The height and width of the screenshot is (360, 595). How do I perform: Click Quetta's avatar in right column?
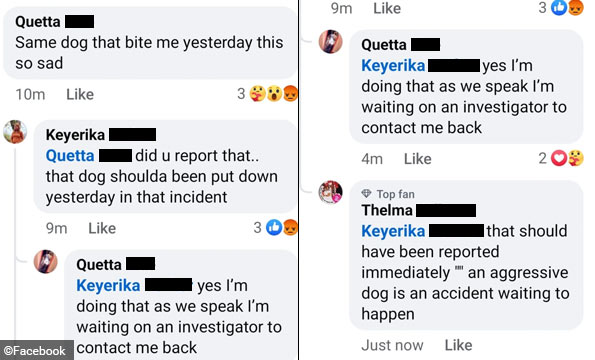pyautogui.click(x=331, y=41)
